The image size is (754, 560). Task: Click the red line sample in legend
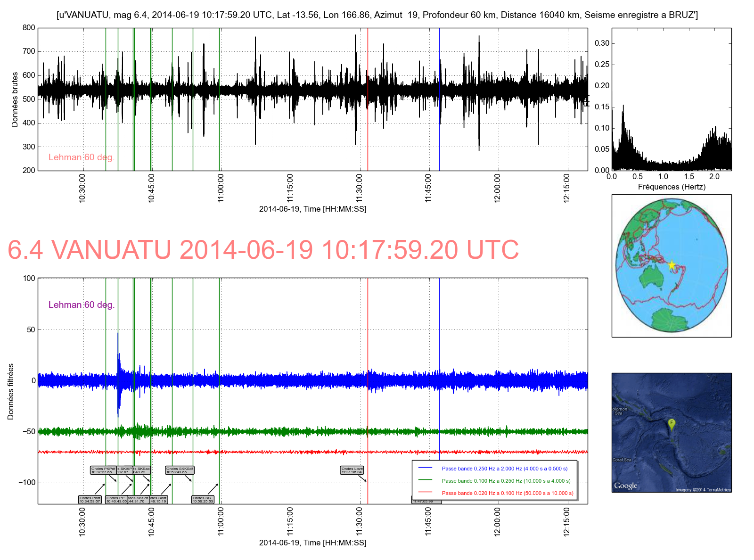pyautogui.click(x=425, y=493)
